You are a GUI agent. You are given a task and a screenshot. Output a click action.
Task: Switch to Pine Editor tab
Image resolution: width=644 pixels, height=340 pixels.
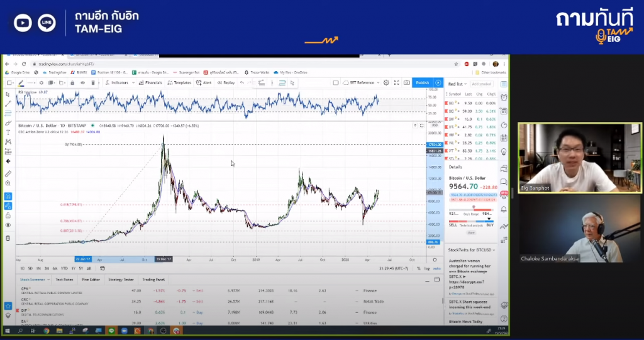[91, 279]
